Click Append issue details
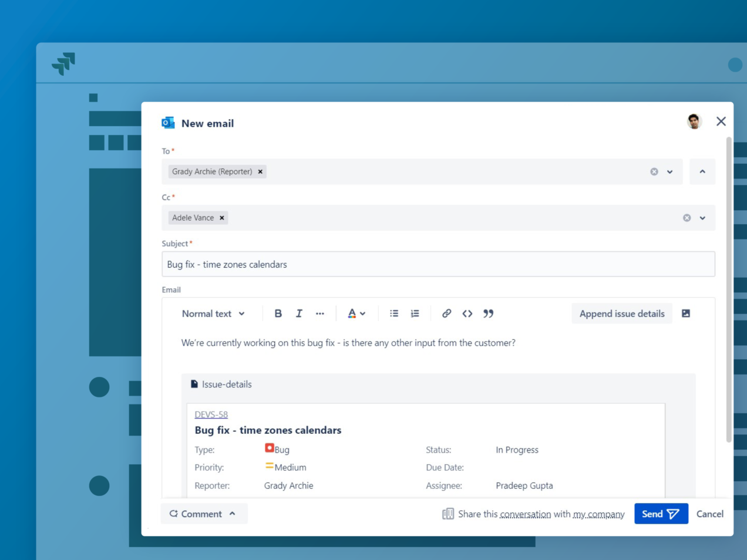Viewport: 747px width, 560px height. coord(621,313)
